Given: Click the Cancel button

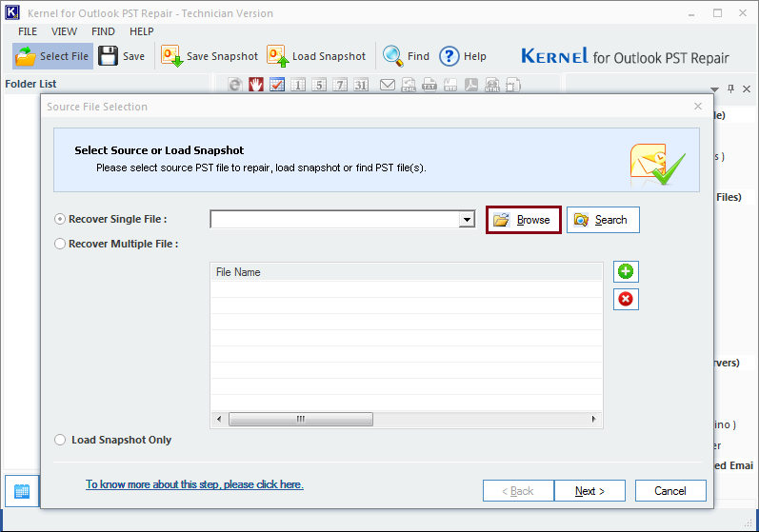Looking at the screenshot, I should pos(670,491).
